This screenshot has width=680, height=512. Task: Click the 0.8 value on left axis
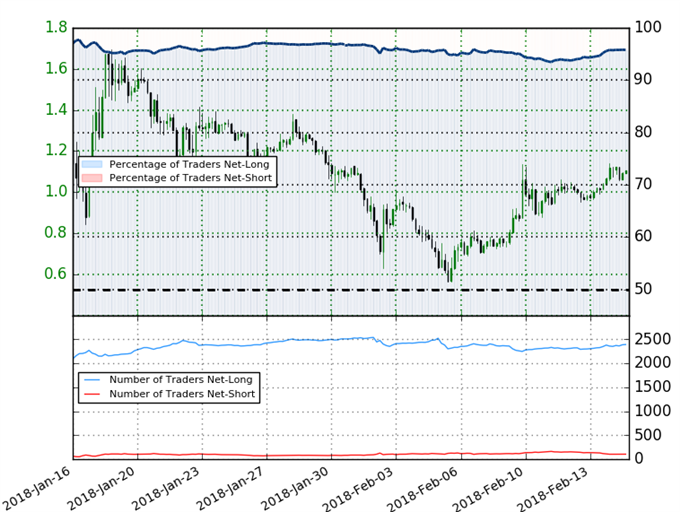56,232
